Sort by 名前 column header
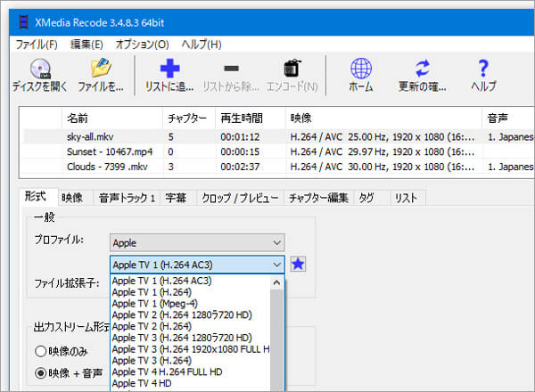The width and height of the screenshot is (535, 392). tap(112, 118)
